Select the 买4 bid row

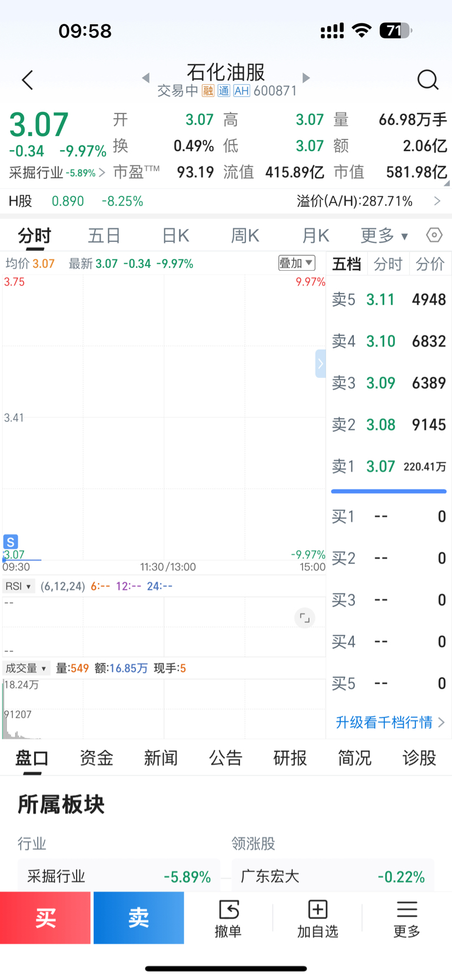click(x=389, y=642)
